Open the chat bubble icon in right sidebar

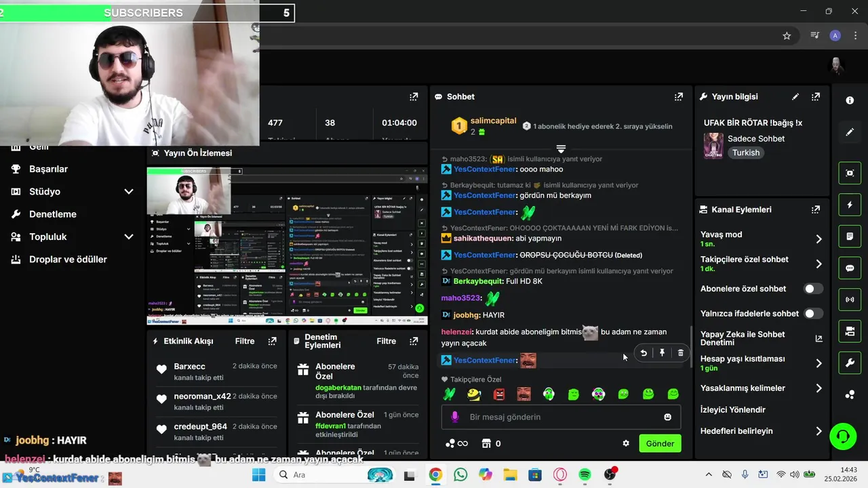850,268
